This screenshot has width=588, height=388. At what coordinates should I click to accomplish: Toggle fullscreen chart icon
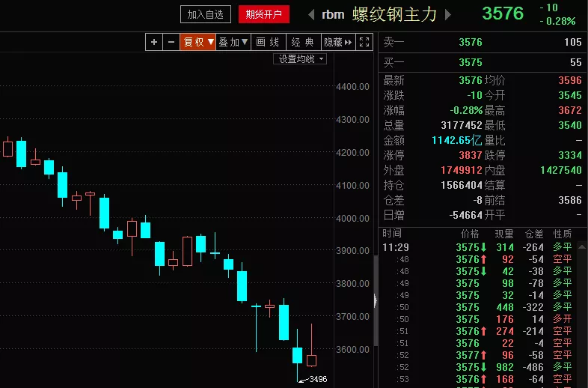tap(364, 42)
